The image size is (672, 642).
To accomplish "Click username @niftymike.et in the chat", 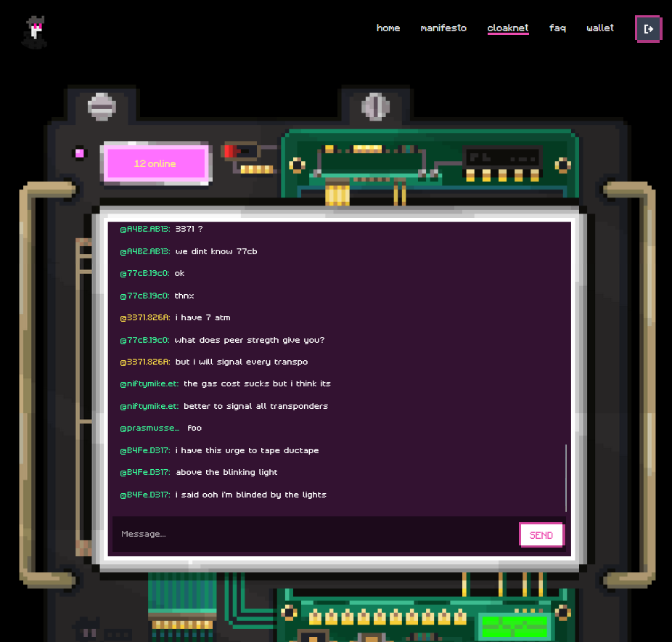I will 149,383.
